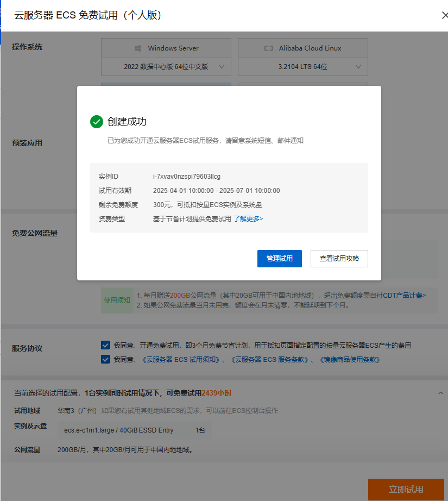This screenshot has height=501, width=448.
Task: Click the green success checkmark icon
Action: click(97, 122)
